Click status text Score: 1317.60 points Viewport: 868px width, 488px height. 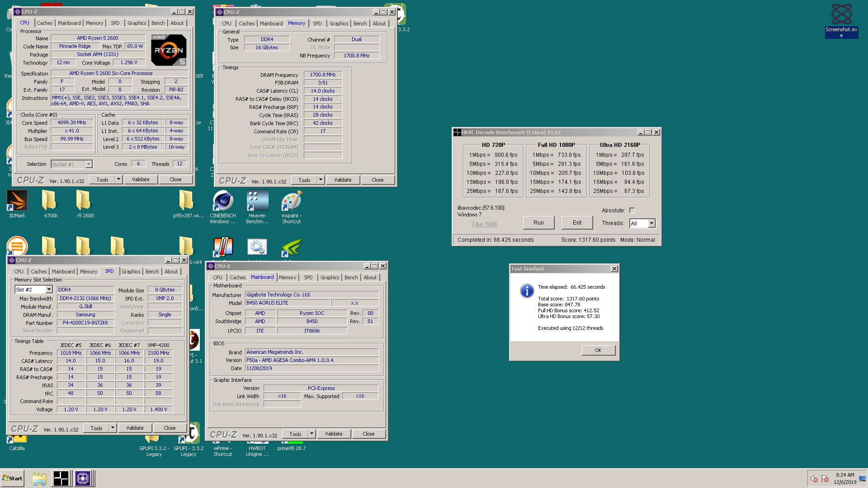click(588, 240)
